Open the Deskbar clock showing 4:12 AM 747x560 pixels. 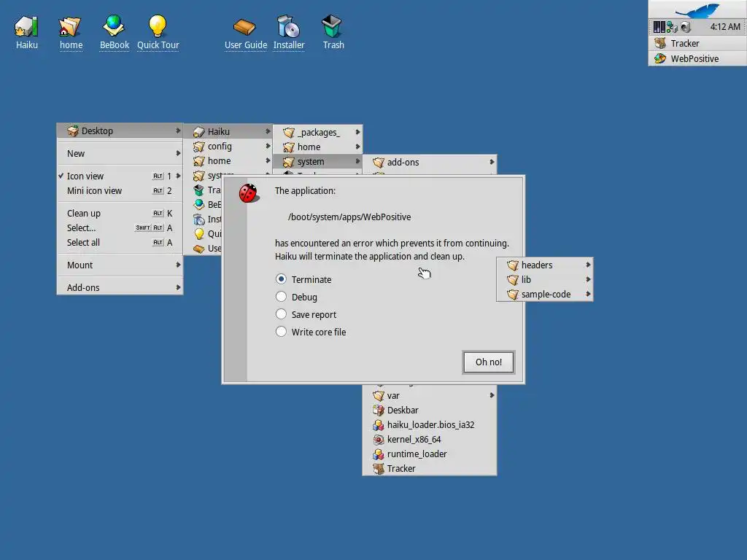(x=724, y=27)
